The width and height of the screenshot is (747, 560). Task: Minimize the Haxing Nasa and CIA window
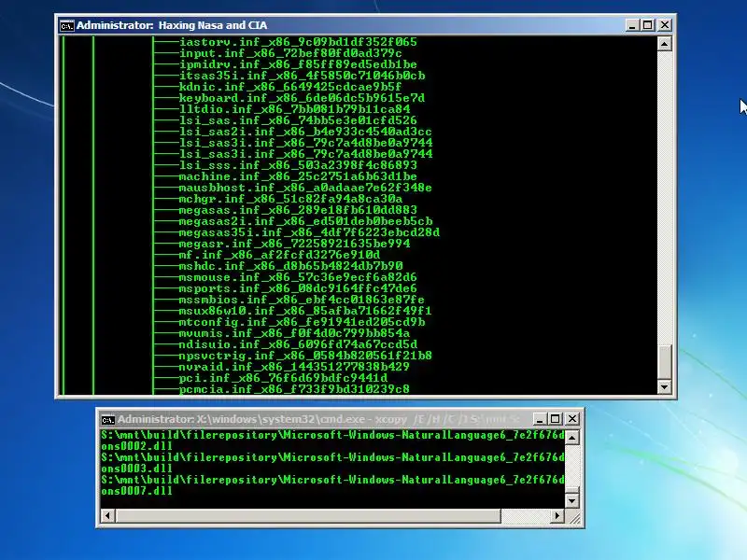(632, 25)
